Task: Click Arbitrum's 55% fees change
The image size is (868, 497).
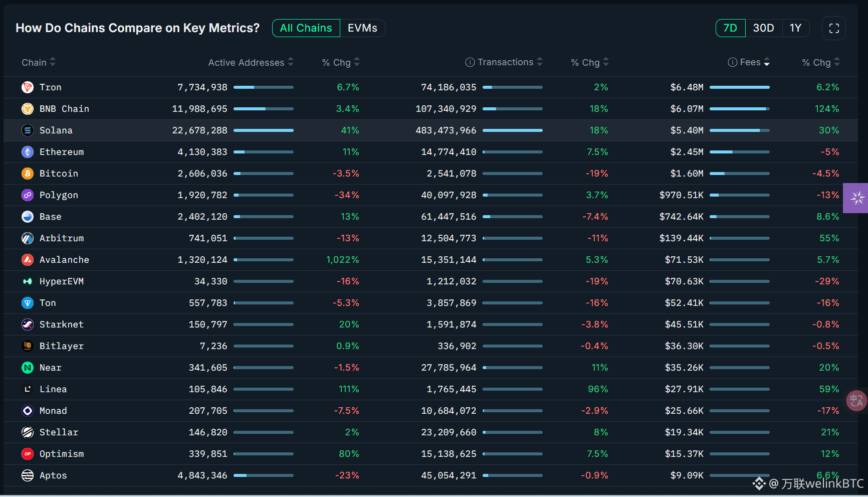Action: click(829, 238)
